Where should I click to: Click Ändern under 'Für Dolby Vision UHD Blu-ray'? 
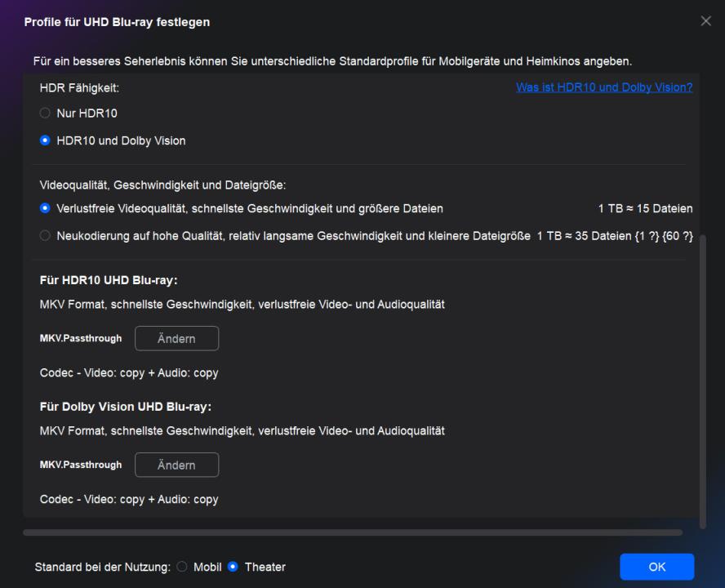coord(176,465)
